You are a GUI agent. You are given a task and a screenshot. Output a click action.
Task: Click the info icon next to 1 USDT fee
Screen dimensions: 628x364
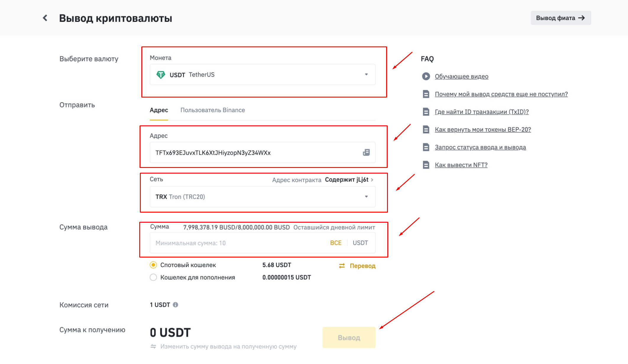(175, 305)
